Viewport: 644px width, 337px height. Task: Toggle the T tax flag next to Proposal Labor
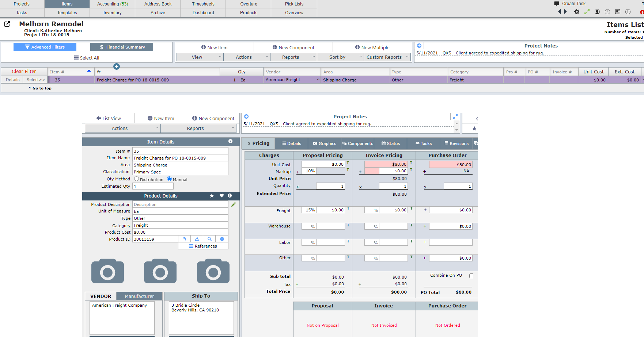tap(348, 241)
